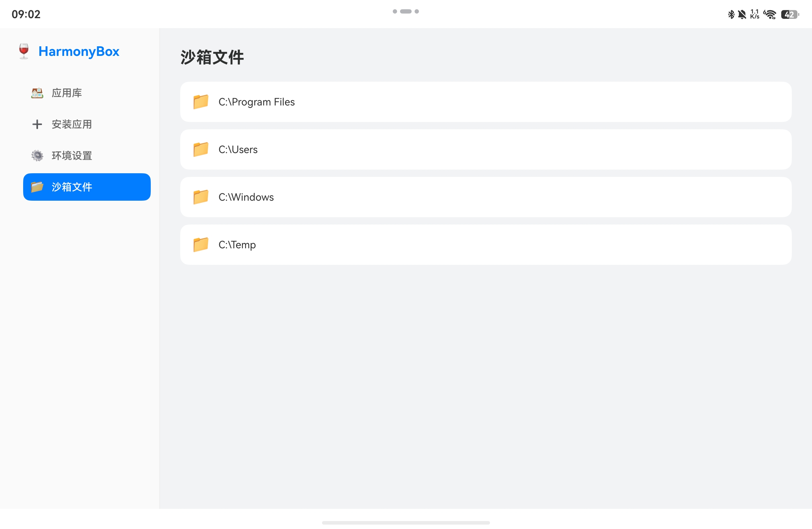Tap the muted bell notification icon
The height and width of the screenshot is (529, 812).
[742, 14]
